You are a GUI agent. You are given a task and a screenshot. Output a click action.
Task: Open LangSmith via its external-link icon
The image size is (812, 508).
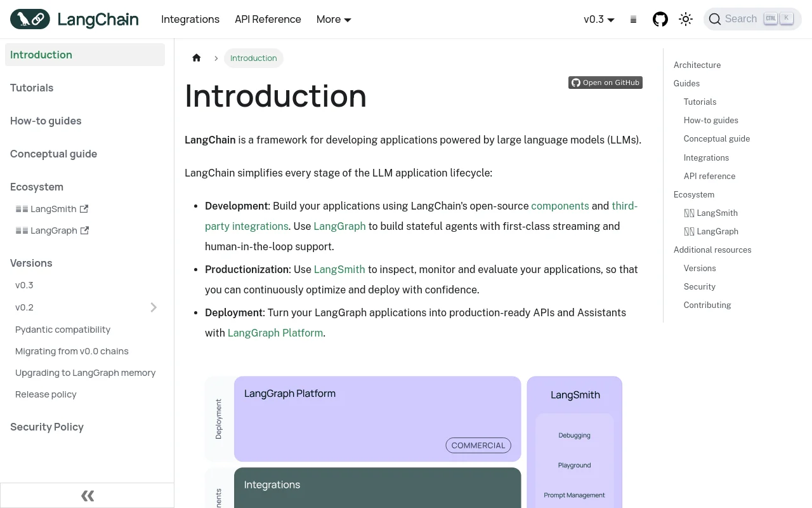click(84, 208)
